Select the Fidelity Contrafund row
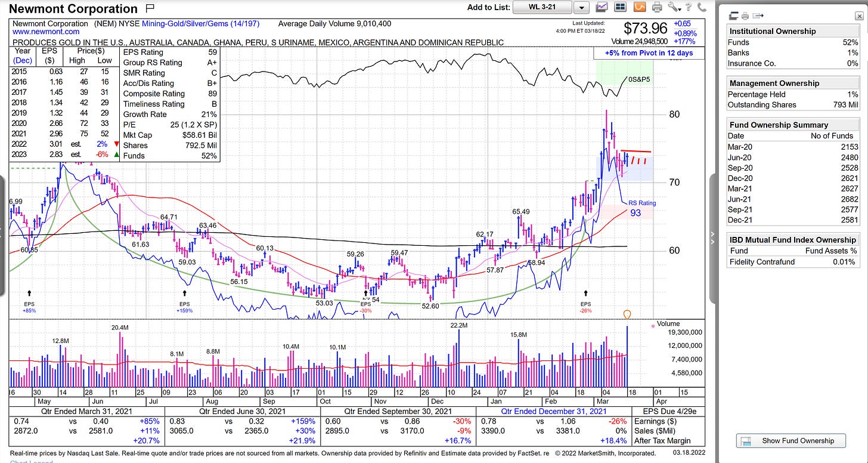Screen dimensions: 868x463 pos(793,261)
